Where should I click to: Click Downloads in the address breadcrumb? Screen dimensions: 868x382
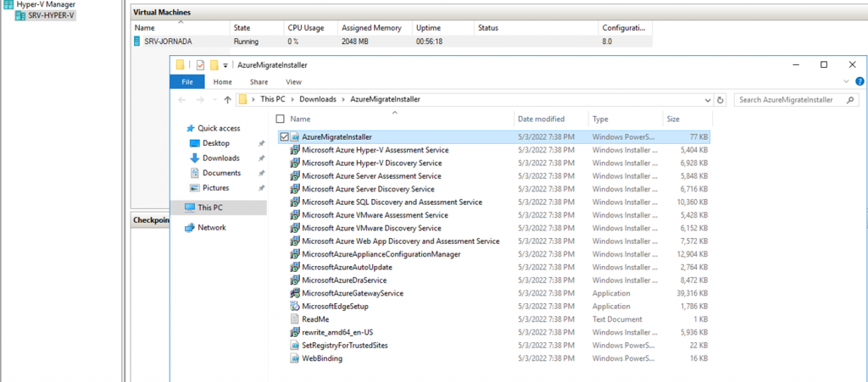tap(318, 99)
